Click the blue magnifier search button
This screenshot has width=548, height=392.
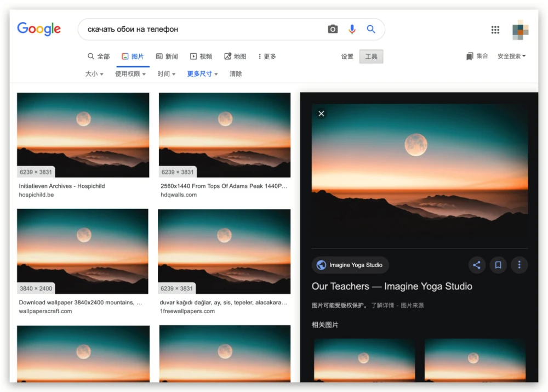tap(371, 29)
